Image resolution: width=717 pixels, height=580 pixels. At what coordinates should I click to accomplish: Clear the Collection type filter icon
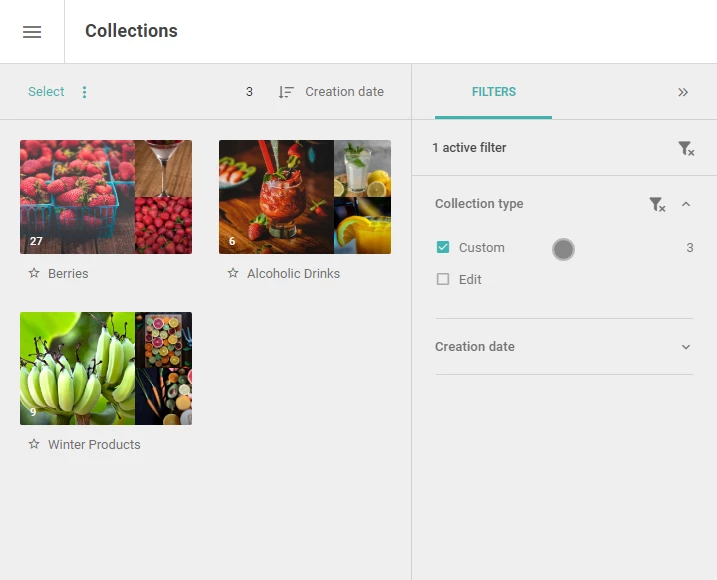coord(657,204)
